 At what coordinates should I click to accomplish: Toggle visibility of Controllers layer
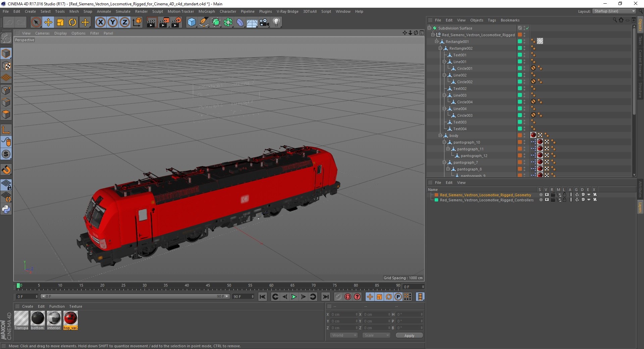pyautogui.click(x=547, y=200)
